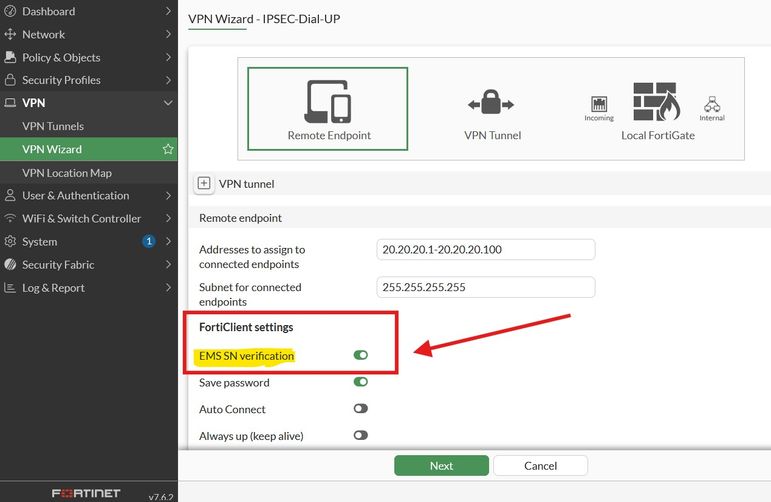Enable the Auto Connect toggle
Image resolution: width=771 pixels, height=502 pixels.
coord(360,409)
